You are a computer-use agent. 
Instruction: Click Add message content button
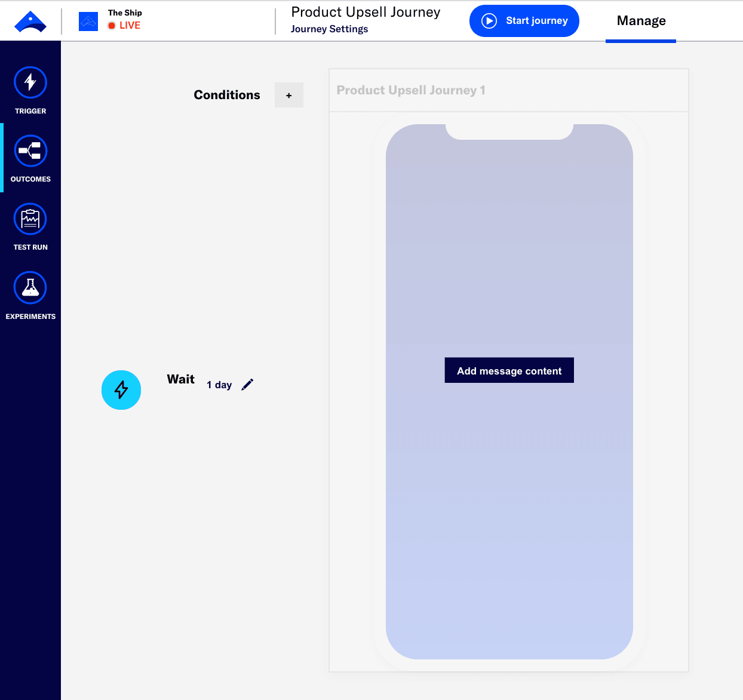click(509, 370)
